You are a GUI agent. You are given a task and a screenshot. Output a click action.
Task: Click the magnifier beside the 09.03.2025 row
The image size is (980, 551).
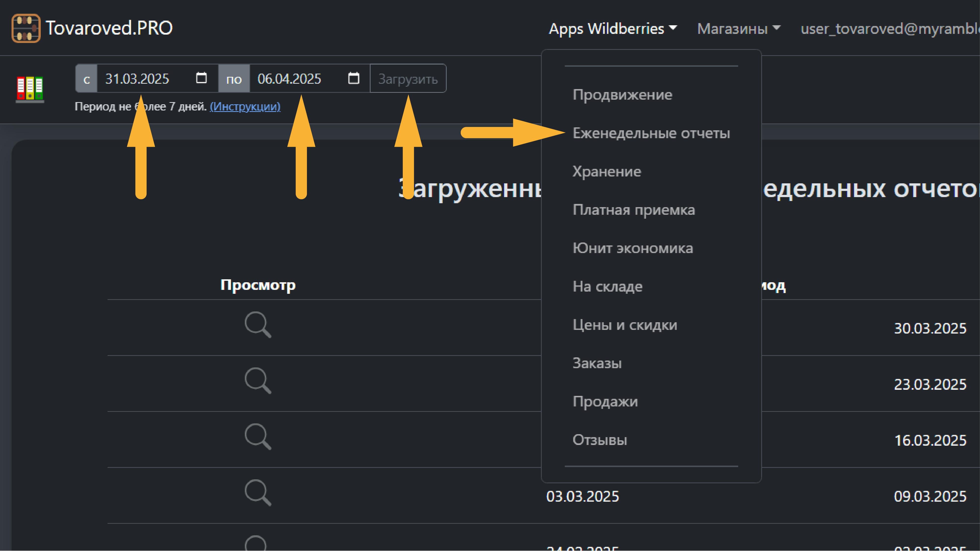pyautogui.click(x=258, y=493)
